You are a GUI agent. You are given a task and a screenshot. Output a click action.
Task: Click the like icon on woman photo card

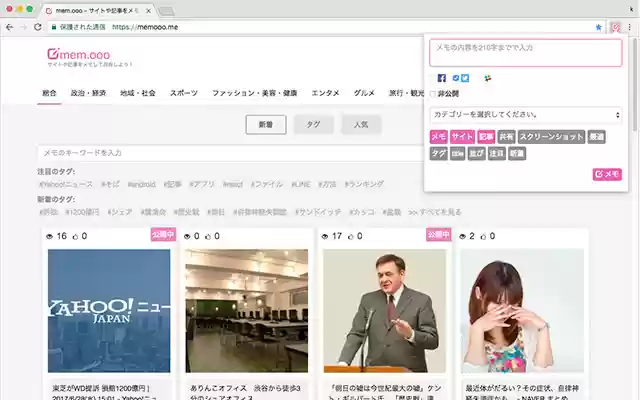tap(483, 236)
